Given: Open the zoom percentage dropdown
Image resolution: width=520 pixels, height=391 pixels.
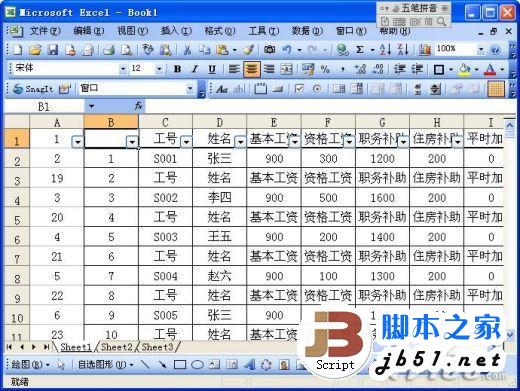Looking at the screenshot, I should (x=481, y=50).
